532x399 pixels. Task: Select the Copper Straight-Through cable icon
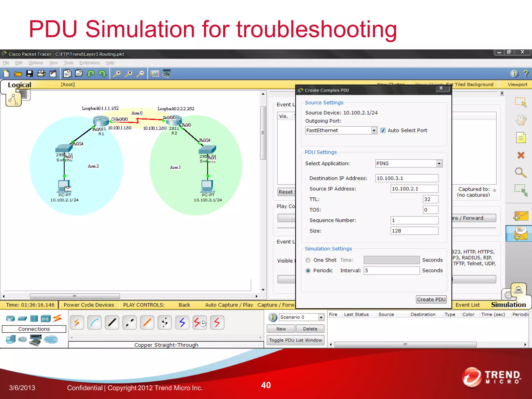(x=112, y=323)
